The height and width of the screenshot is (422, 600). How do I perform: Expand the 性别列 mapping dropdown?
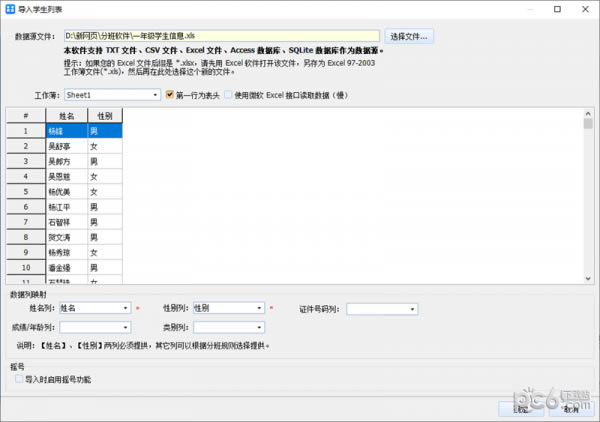(229, 309)
